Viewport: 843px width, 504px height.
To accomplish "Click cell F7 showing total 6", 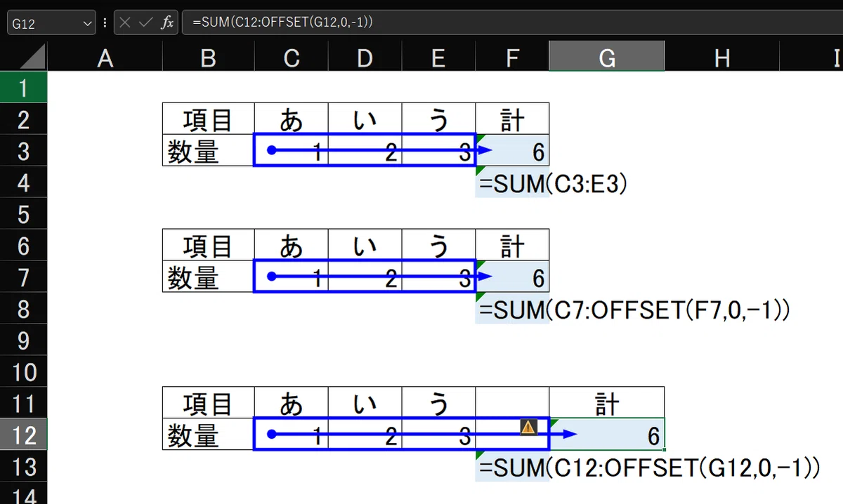I will click(x=512, y=277).
